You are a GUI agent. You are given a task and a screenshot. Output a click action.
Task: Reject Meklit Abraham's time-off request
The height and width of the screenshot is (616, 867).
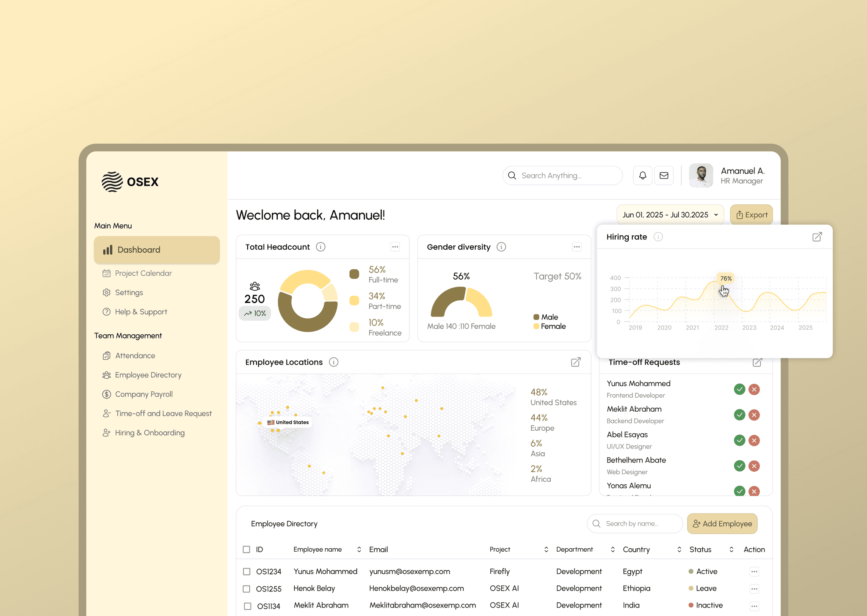pyautogui.click(x=754, y=415)
